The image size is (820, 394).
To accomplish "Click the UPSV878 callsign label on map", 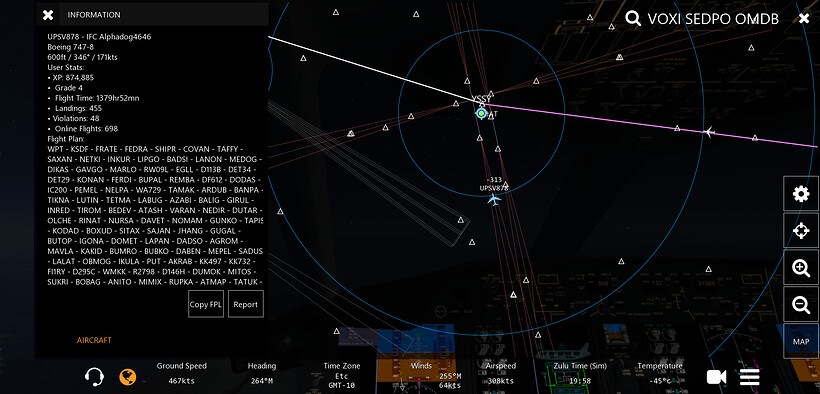I will point(494,188).
